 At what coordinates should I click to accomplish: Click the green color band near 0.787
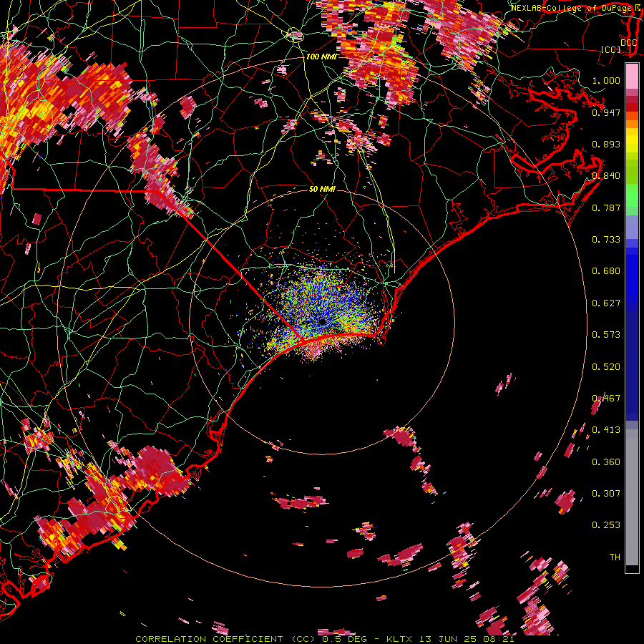(632, 197)
